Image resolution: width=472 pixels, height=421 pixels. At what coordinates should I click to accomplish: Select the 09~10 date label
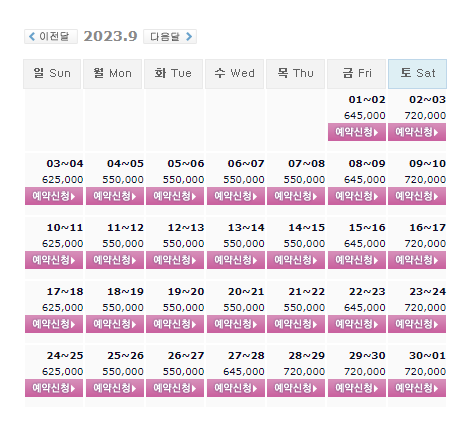(427, 163)
